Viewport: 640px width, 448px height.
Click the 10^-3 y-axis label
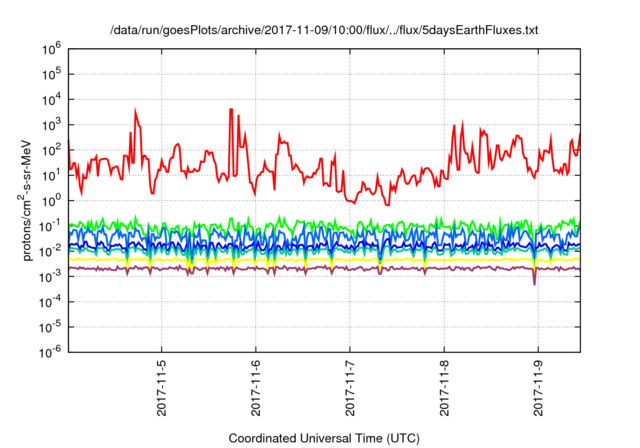[50, 277]
